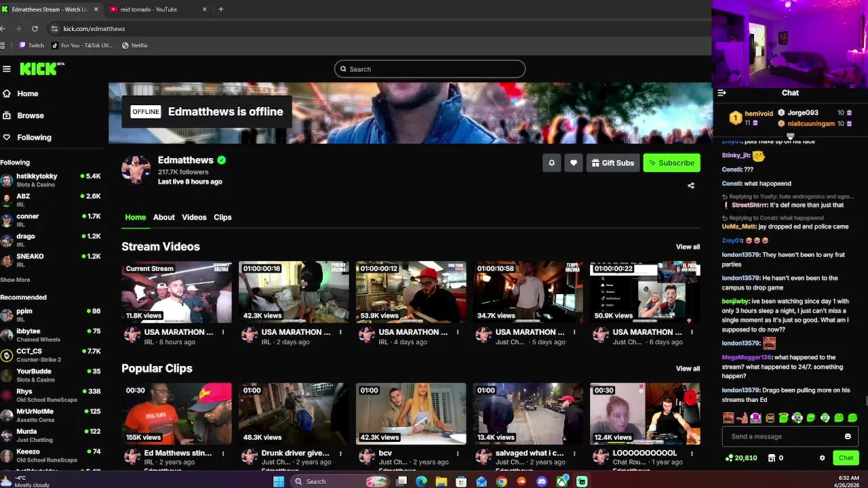Open the chat shop icon showing 0

tap(776, 458)
